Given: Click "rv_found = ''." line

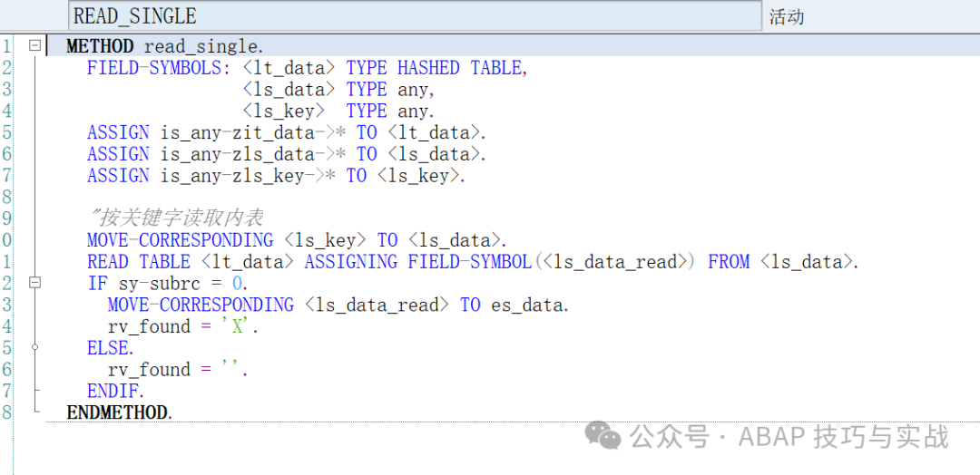Looking at the screenshot, I should click(x=178, y=370).
